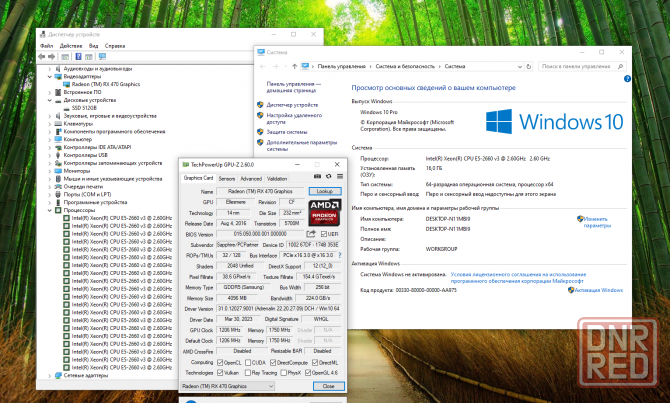Viewport: 670px width, 403px height.
Task: Toggle the CUDA checkbox
Action: [248, 362]
